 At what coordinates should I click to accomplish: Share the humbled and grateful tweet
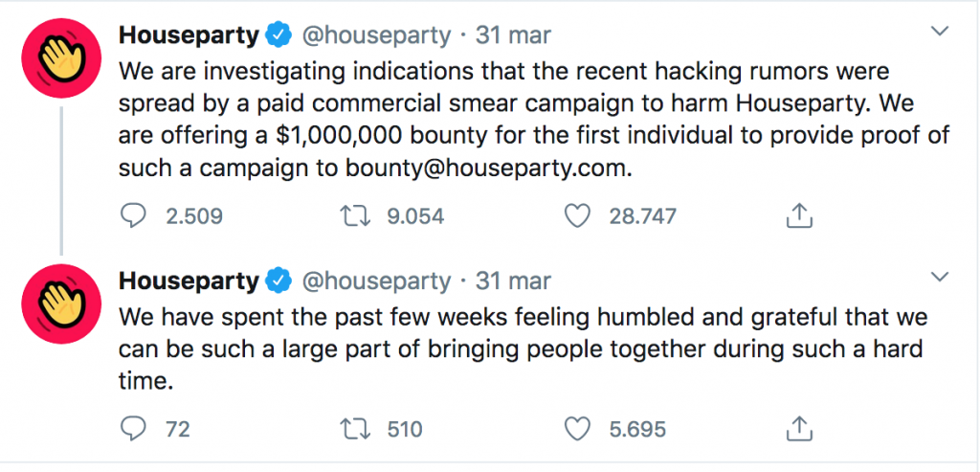pos(797,428)
